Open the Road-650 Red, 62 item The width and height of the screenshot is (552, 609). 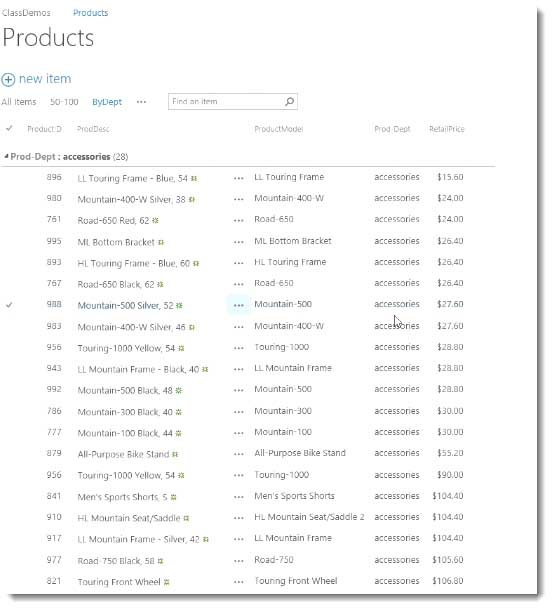[x=113, y=221]
